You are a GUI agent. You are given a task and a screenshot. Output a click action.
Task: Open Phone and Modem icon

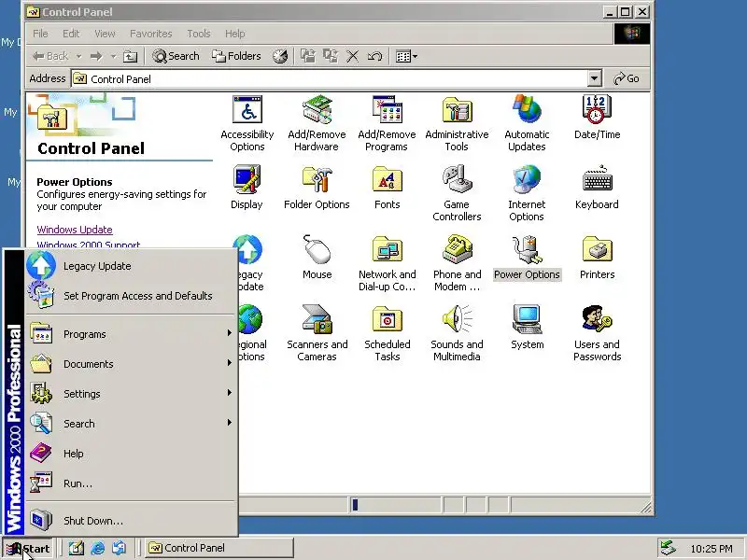457,263
